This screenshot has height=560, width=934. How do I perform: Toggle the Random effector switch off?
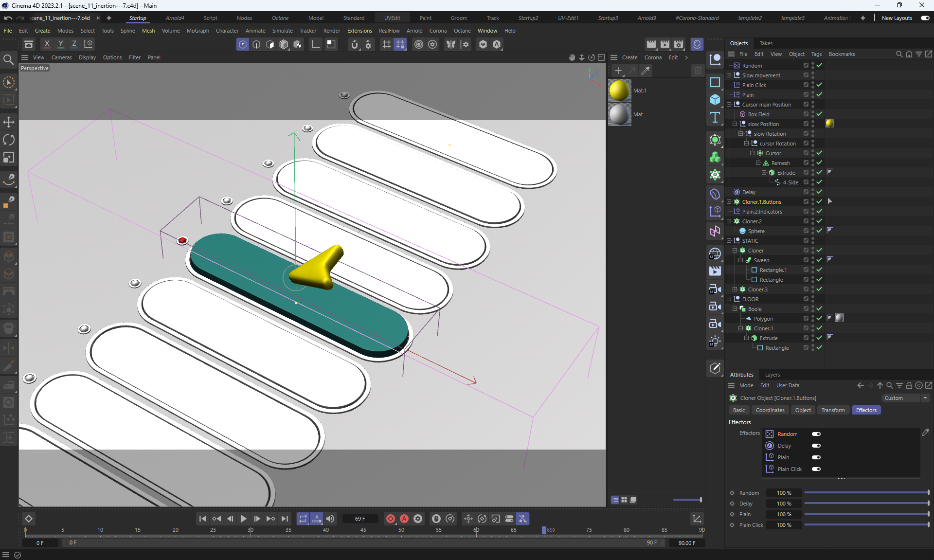[x=816, y=434]
